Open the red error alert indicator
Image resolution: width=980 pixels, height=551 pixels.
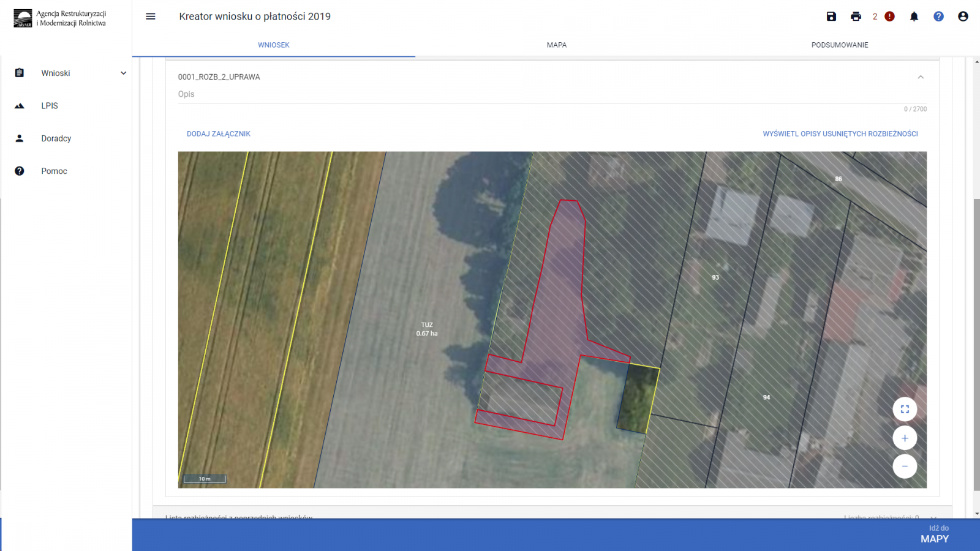pos(889,17)
